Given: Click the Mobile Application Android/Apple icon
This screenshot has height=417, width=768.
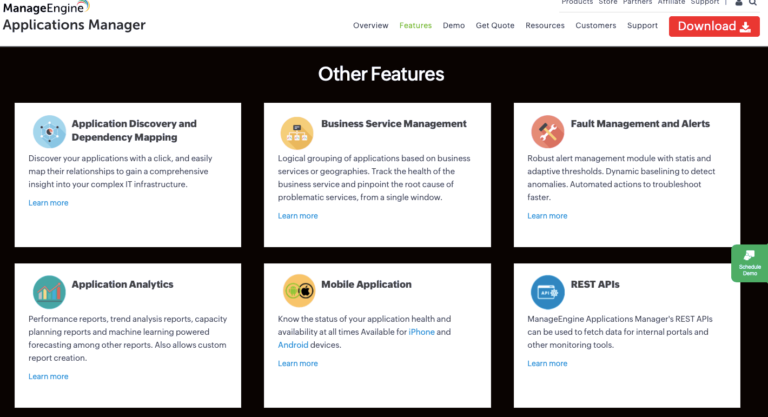Looking at the screenshot, I should [x=299, y=291].
